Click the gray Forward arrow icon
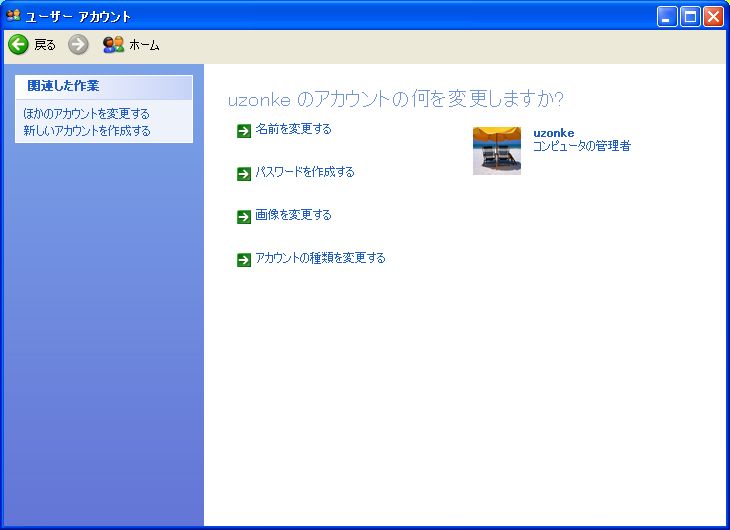Screen dimensions: 730x530 coord(78,45)
